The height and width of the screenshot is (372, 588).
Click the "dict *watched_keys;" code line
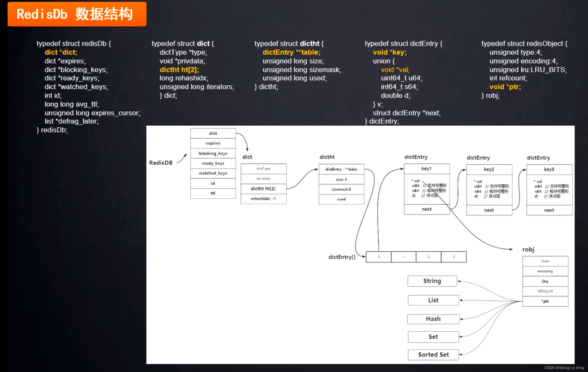(76, 87)
